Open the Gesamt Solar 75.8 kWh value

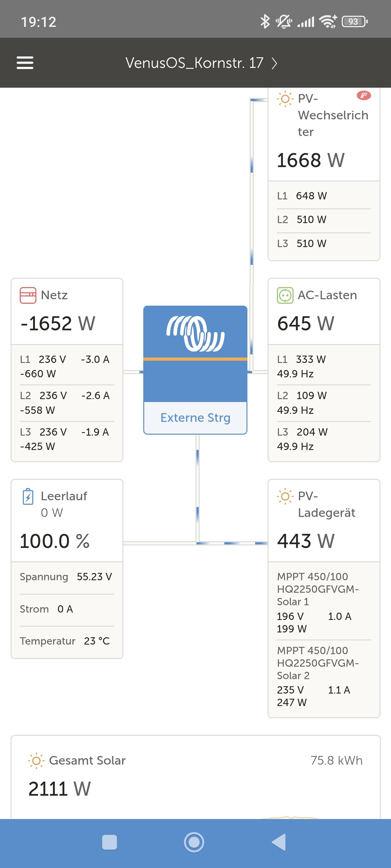[336, 760]
